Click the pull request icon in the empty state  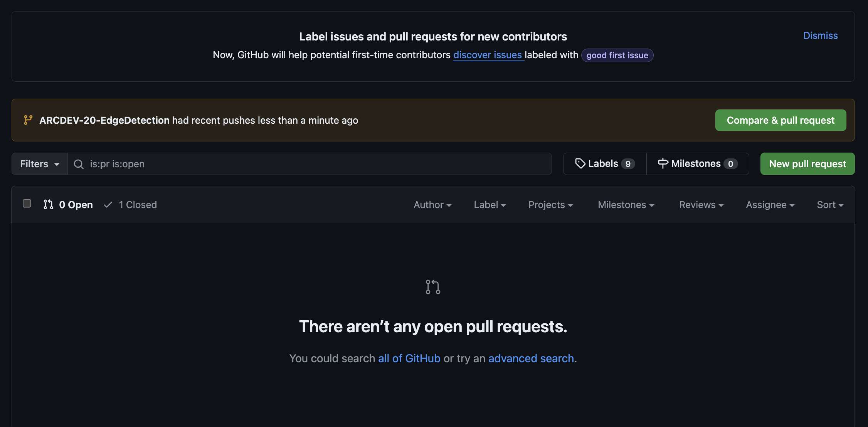[x=432, y=287]
